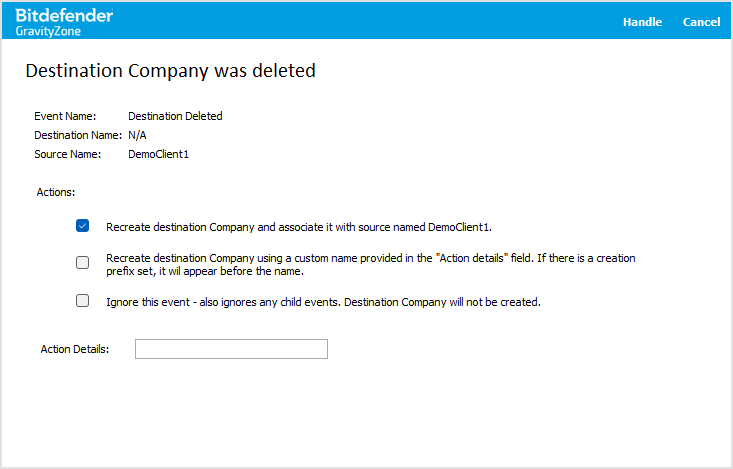
Task: Click the GravityZone subtitle in the header
Action: point(48,31)
